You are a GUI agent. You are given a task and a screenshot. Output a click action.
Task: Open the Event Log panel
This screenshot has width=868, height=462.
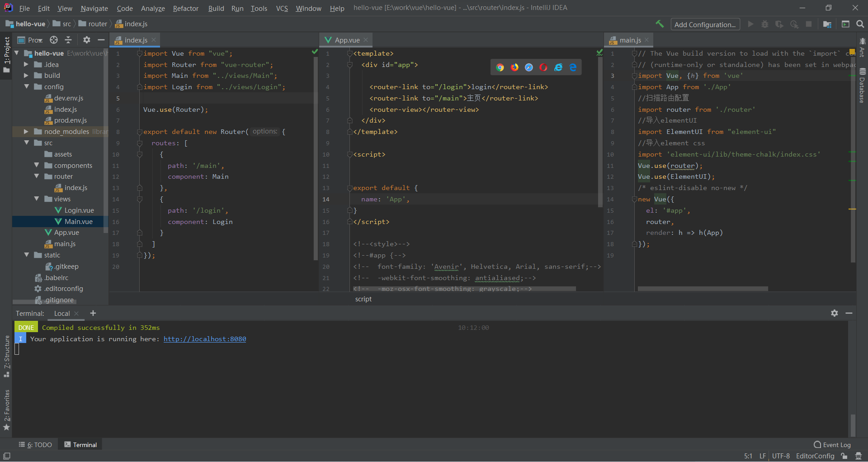[x=832, y=445]
